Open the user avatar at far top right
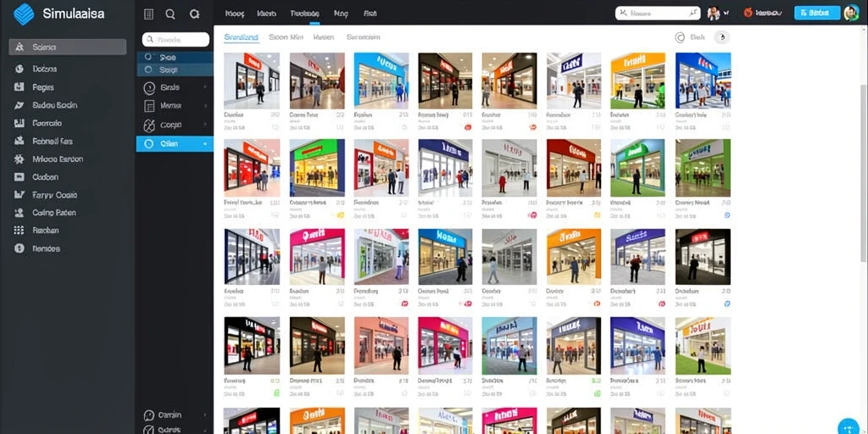This screenshot has width=868, height=434. [x=851, y=13]
